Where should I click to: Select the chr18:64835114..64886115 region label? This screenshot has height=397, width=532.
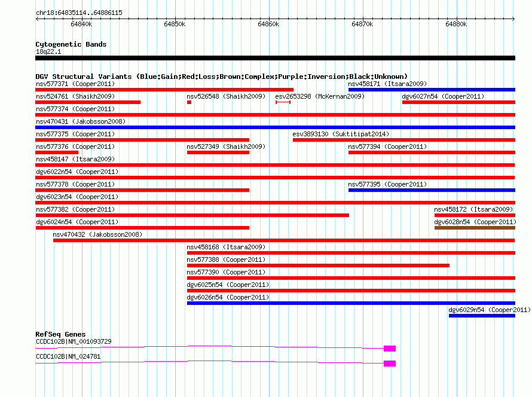(79, 13)
